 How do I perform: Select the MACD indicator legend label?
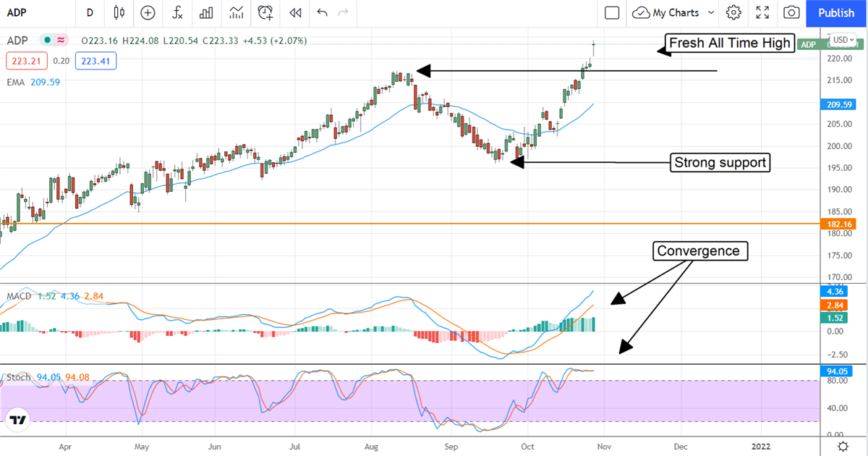18,296
